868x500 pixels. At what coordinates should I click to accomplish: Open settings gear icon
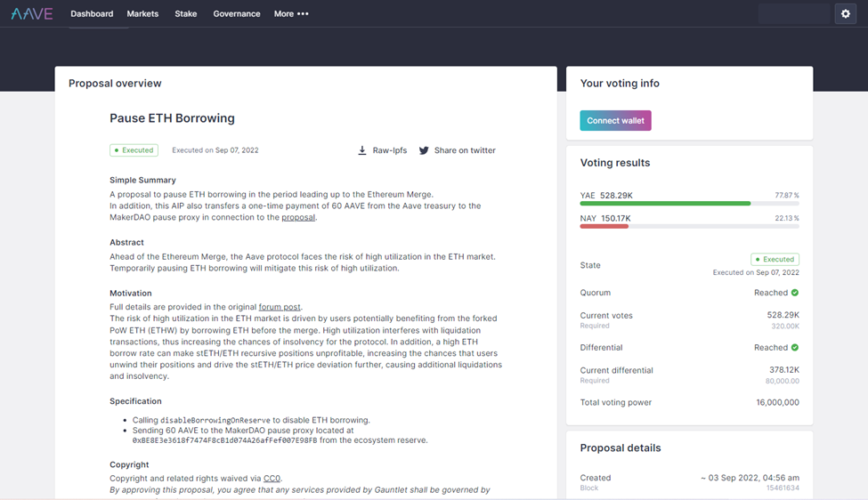(846, 14)
